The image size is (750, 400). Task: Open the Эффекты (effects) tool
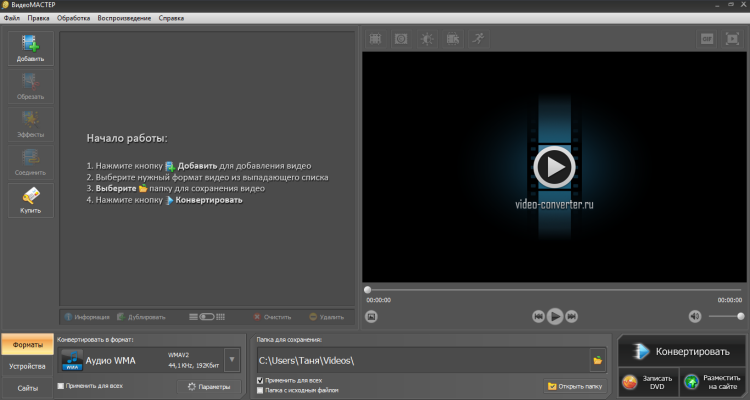31,124
